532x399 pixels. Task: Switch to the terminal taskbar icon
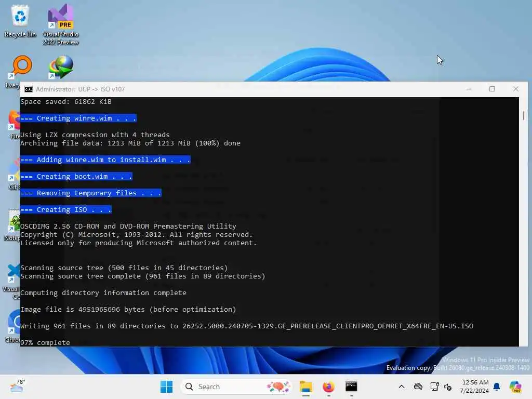click(x=351, y=387)
